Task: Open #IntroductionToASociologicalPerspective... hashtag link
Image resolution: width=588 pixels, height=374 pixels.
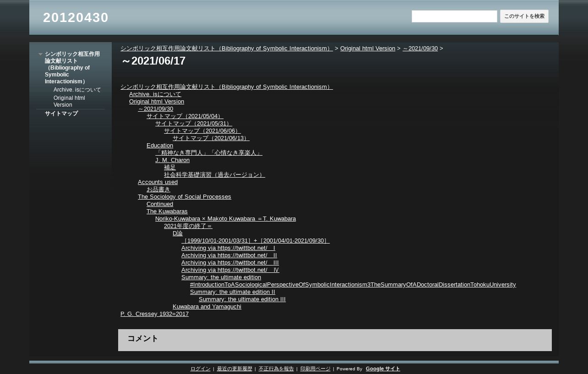Action: click(x=353, y=285)
